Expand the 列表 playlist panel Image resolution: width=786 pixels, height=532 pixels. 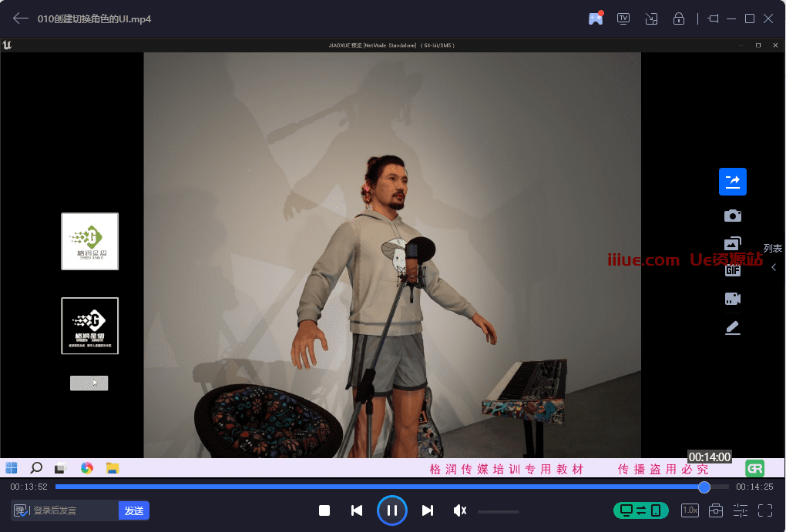[773, 258]
